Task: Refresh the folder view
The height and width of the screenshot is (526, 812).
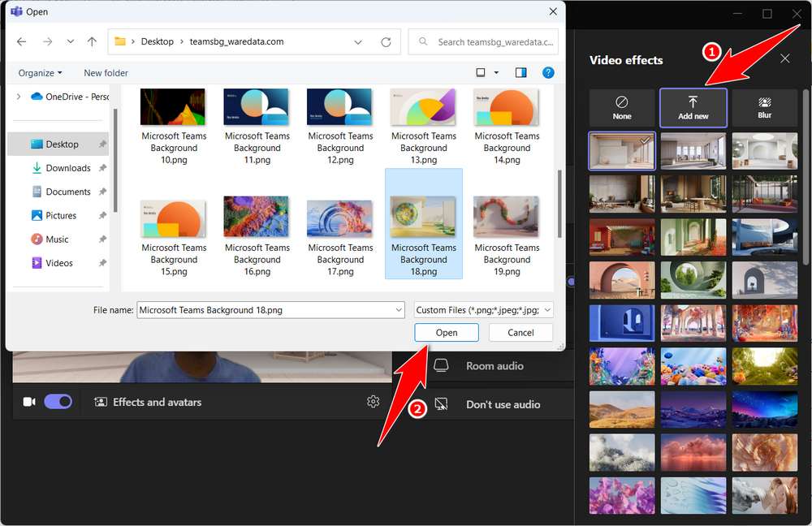Action: 386,42
